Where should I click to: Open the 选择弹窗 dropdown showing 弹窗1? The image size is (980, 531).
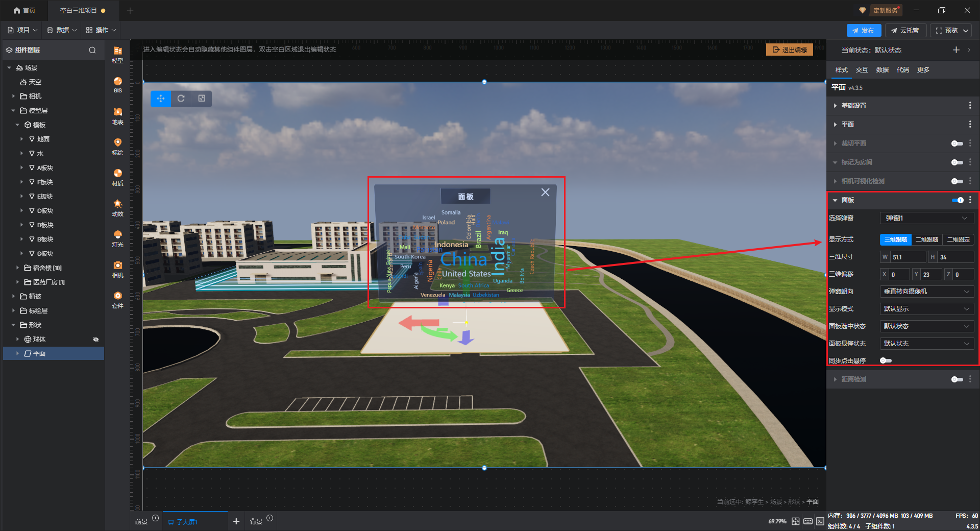927,218
